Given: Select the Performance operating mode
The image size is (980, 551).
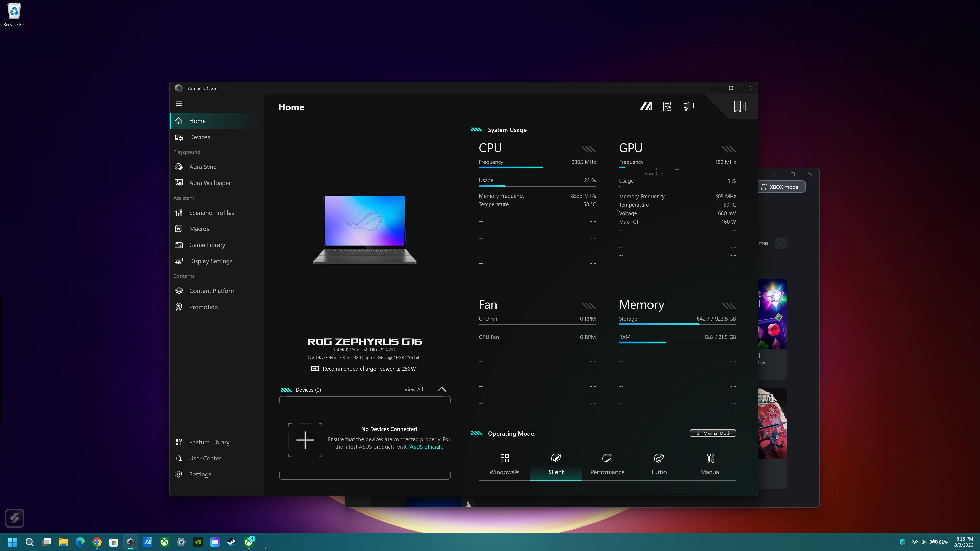Looking at the screenshot, I should pyautogui.click(x=607, y=464).
